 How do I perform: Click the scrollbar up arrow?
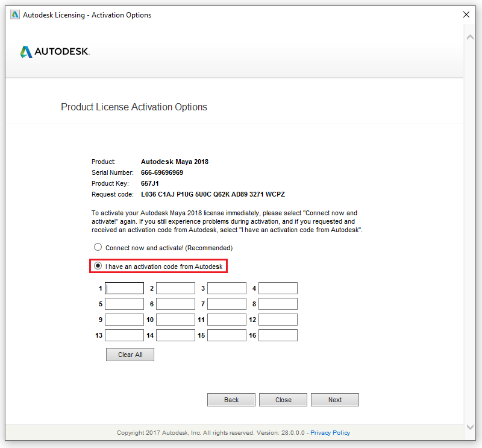point(471,36)
